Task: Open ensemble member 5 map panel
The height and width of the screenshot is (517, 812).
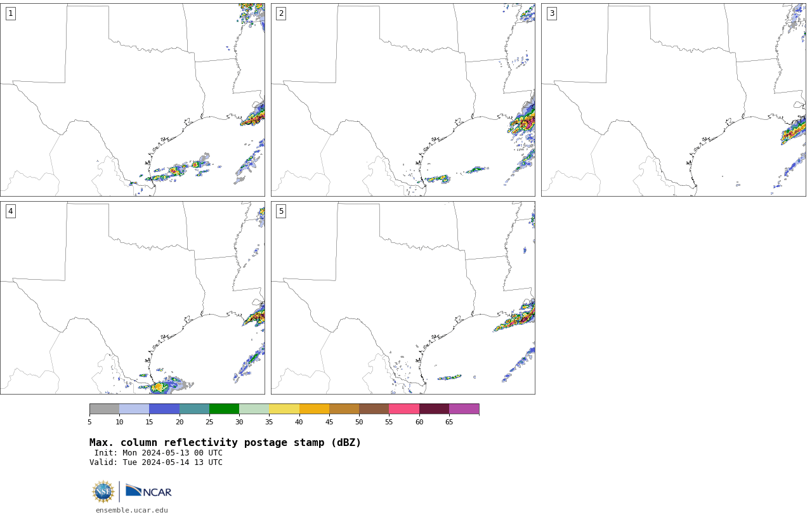Action: 403,298
